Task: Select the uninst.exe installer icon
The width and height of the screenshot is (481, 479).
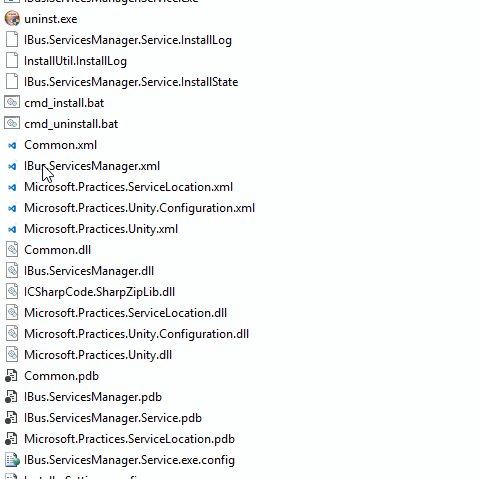Action: [x=12, y=19]
